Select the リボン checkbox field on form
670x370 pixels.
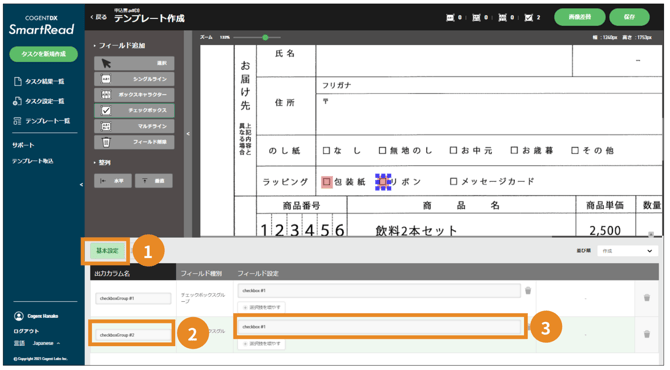tap(383, 182)
